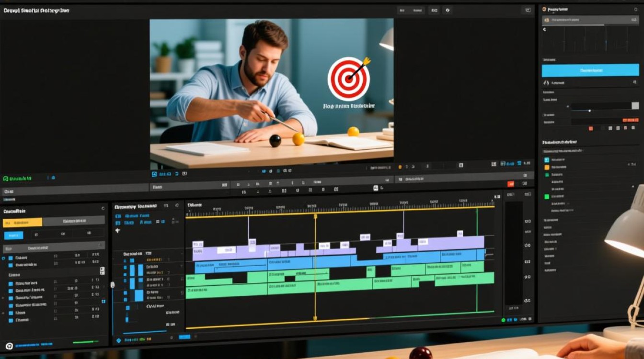
Task: Toggle the cyan square item in right panel list
Action: (547, 159)
